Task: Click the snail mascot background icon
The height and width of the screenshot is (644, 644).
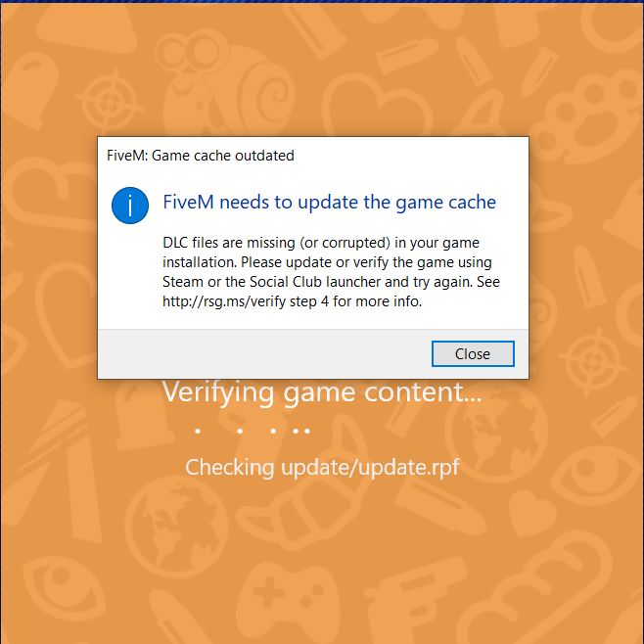Action: click(x=224, y=82)
